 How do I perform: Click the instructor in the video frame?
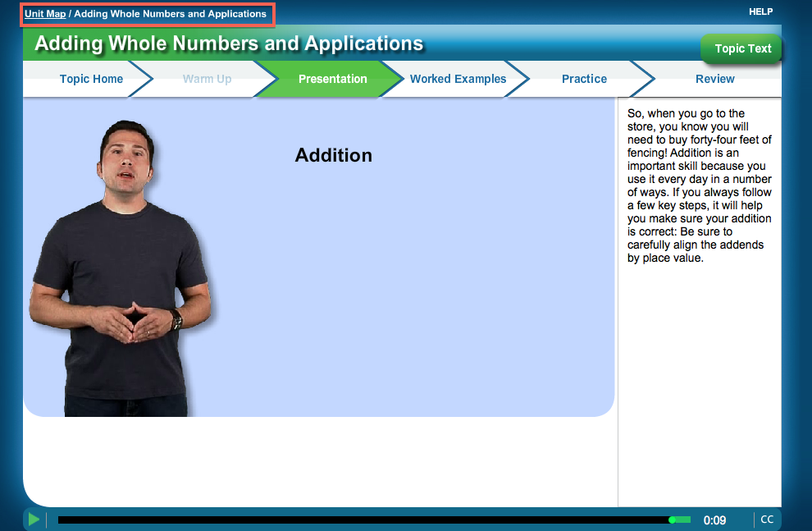coord(123,246)
